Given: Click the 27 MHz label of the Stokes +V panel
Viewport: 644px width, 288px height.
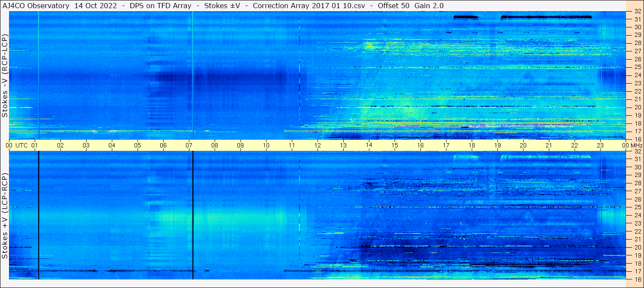Looking at the screenshot, I should [638, 191].
